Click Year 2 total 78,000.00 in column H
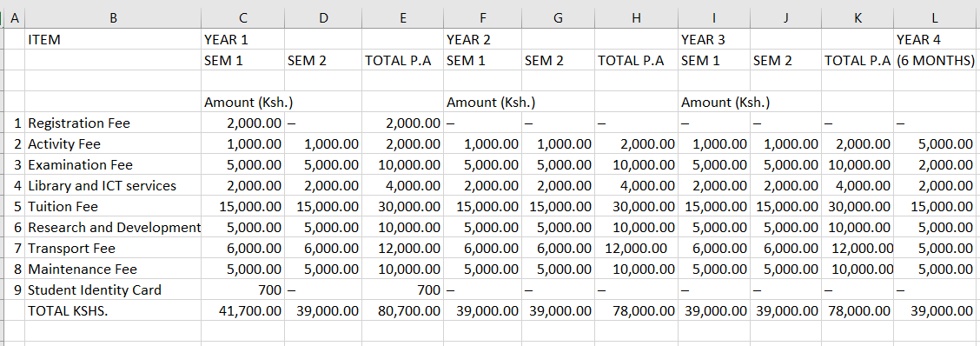 pyautogui.click(x=636, y=310)
